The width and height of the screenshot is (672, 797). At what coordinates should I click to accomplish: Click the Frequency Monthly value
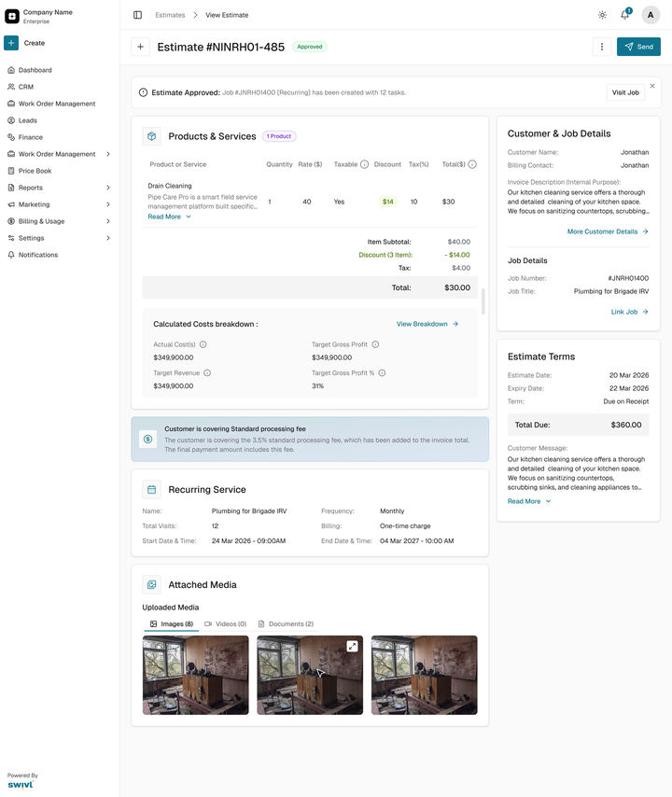[392, 511]
